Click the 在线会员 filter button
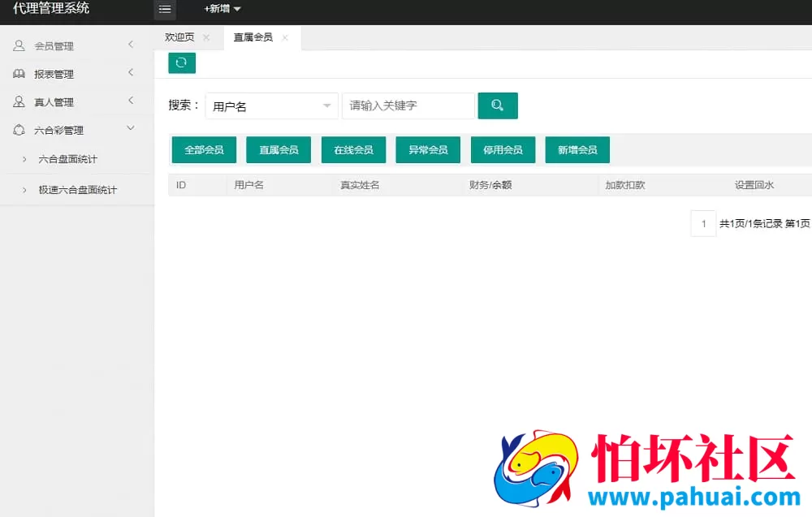812x517 pixels. coord(353,149)
